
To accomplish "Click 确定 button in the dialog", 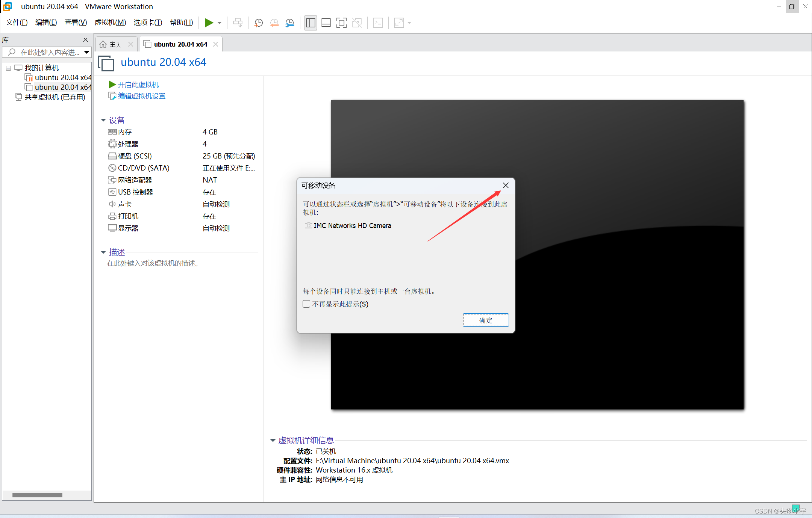I will point(486,320).
